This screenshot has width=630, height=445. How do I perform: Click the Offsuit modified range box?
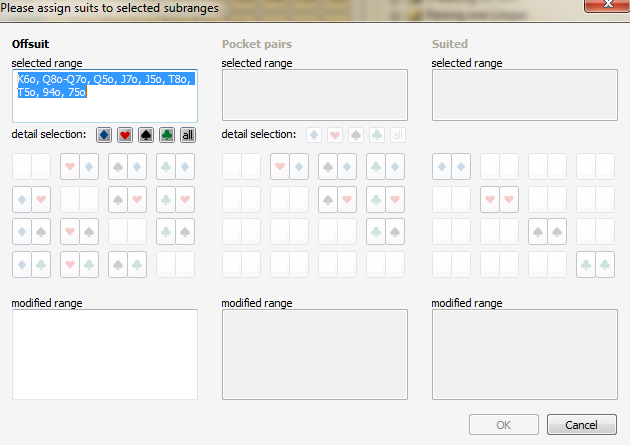105,355
